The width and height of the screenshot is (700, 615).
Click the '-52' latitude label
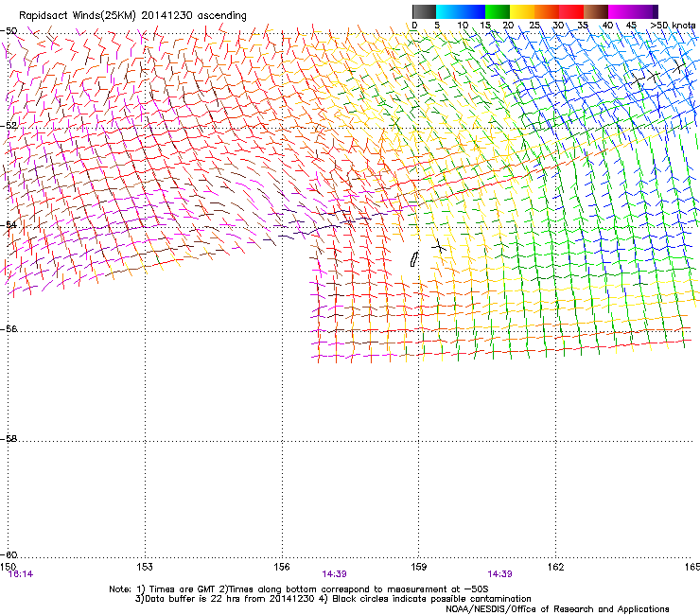click(x=9, y=126)
